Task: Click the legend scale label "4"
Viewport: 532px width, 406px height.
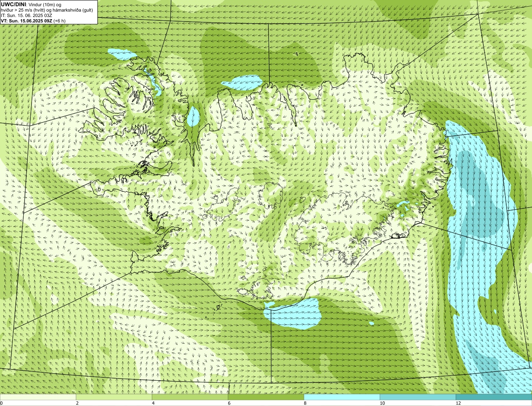Action: tap(153, 403)
